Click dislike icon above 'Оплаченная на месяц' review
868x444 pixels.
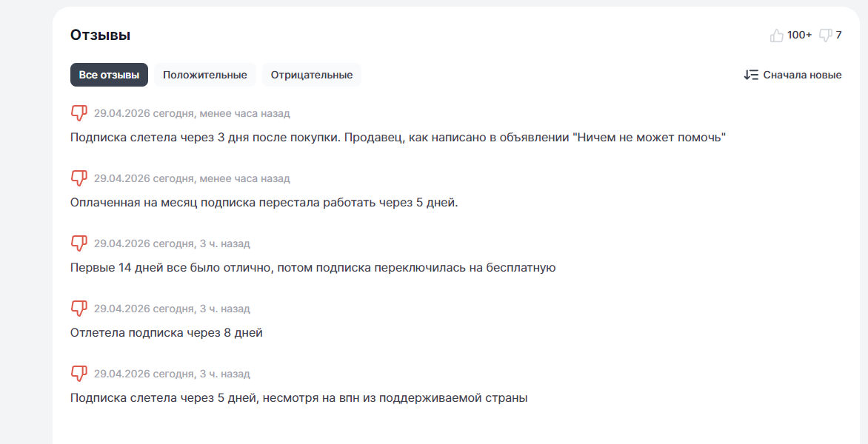[x=79, y=178]
